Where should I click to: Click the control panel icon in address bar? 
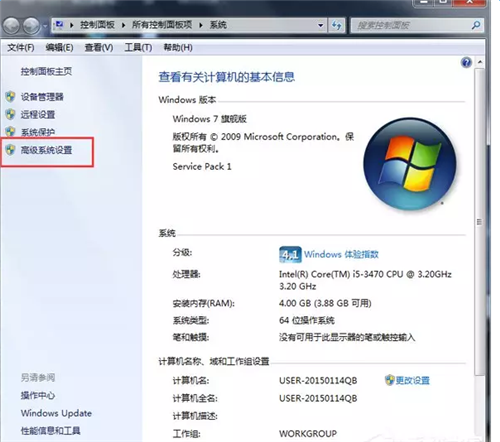point(60,25)
